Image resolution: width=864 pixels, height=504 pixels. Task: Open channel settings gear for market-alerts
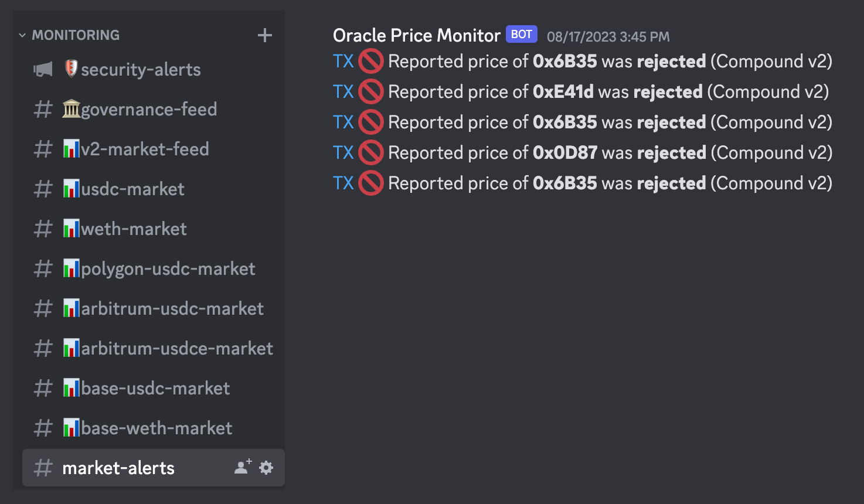[x=266, y=468]
